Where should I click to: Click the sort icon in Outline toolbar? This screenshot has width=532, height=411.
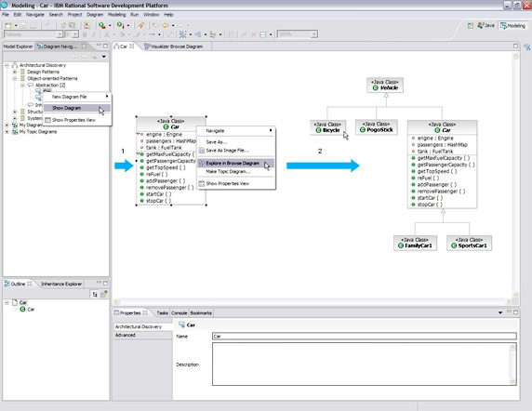coord(95,295)
